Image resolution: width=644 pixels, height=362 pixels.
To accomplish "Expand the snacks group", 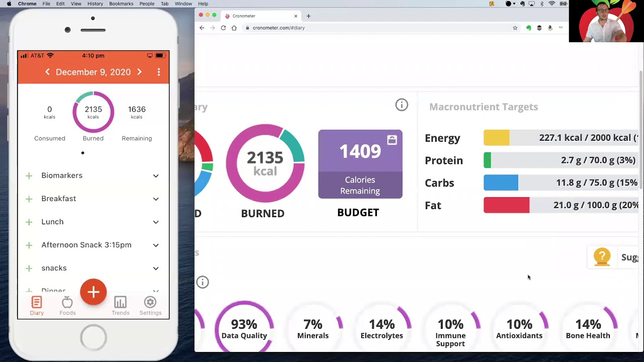I will 156,268.
